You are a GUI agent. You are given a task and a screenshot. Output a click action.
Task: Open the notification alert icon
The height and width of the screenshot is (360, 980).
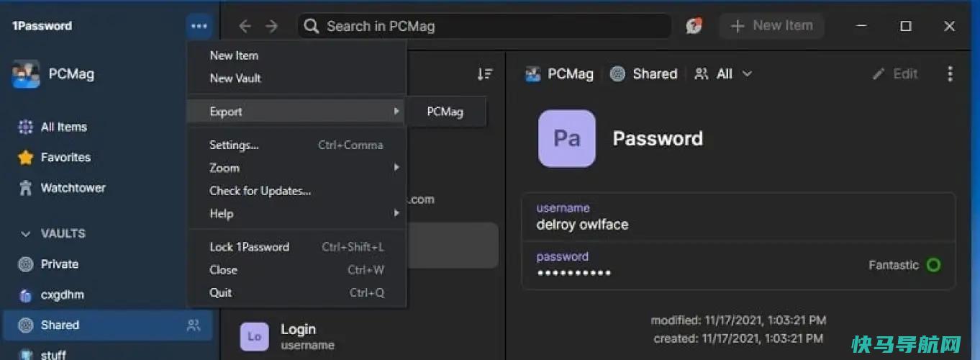[694, 26]
